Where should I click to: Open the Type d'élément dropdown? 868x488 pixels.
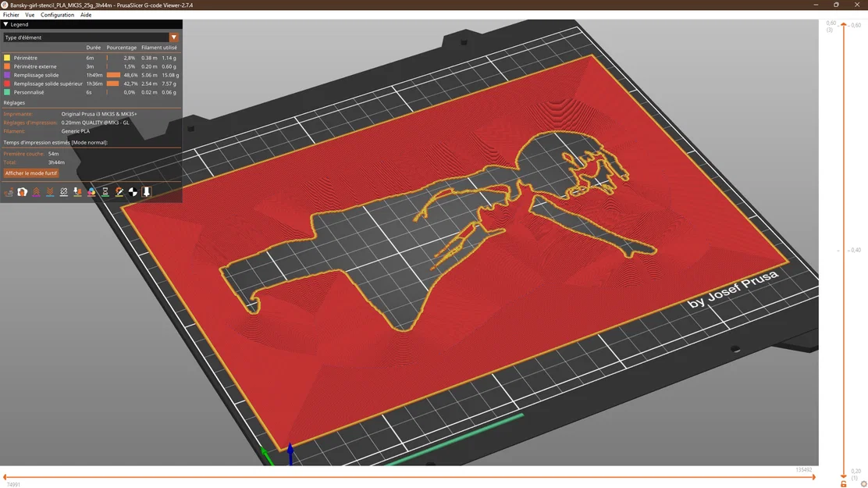click(91, 37)
